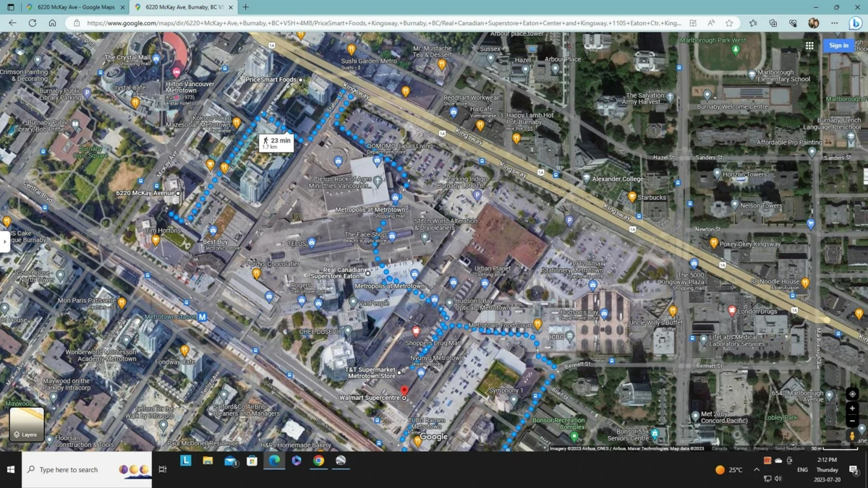Go to the browser home page

point(52,23)
